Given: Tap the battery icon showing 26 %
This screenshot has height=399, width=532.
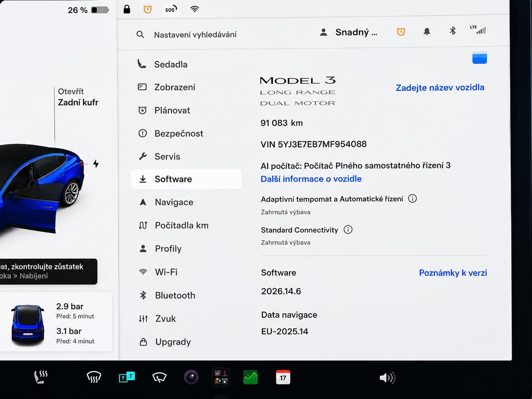Looking at the screenshot, I should pos(100,10).
